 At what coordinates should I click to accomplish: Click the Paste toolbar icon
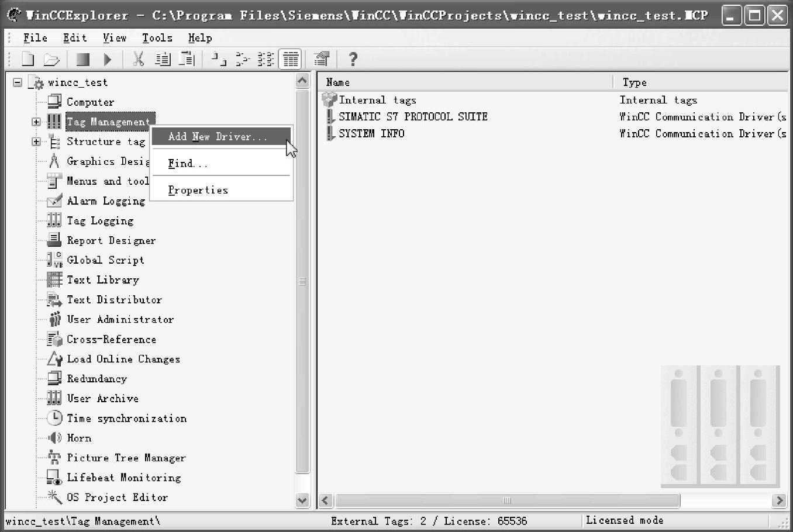pos(187,59)
